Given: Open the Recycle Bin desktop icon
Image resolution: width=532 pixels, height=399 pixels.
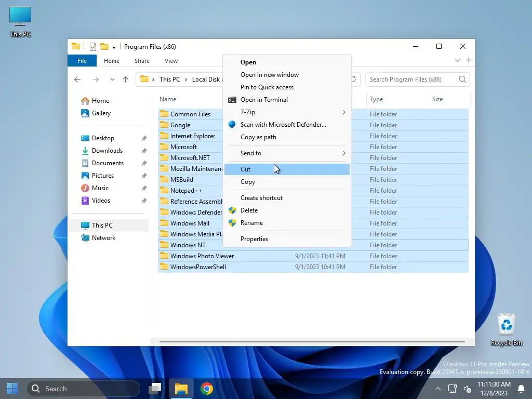Looking at the screenshot, I should click(506, 329).
